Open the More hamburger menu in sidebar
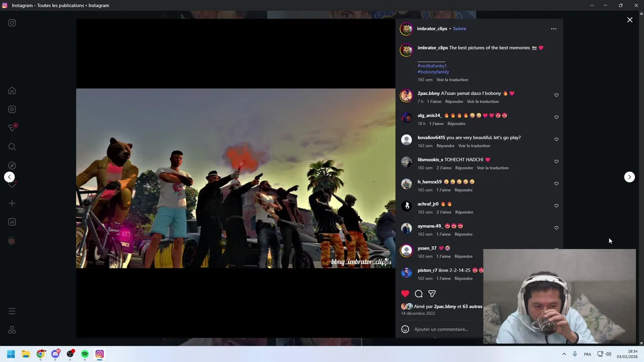This screenshot has height=362, width=644. point(12,311)
